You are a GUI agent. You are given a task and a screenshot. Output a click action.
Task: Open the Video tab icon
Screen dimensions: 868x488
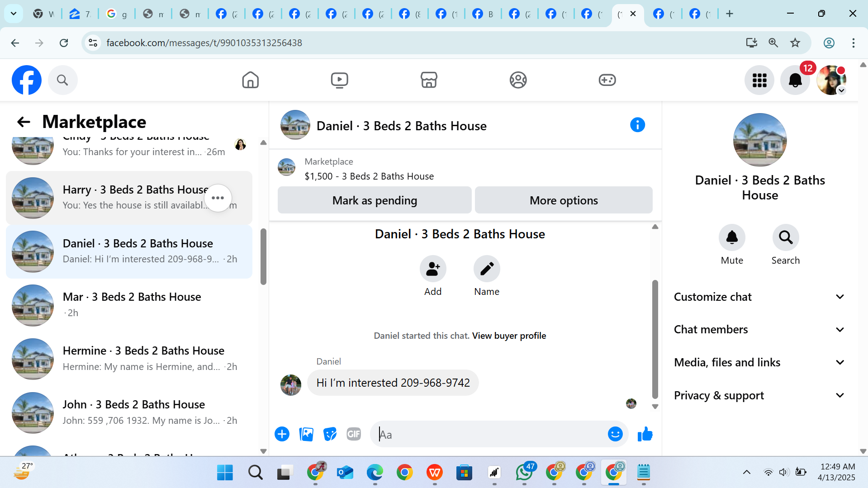click(339, 80)
